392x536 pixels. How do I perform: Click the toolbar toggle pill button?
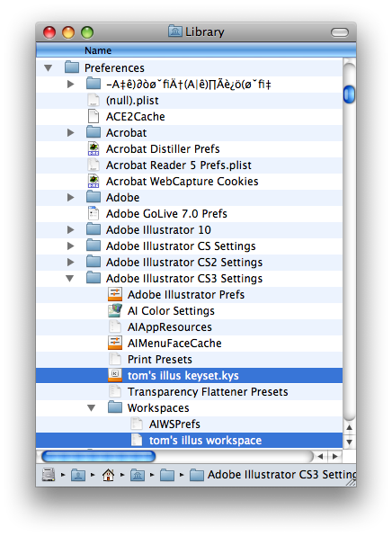pos(340,32)
